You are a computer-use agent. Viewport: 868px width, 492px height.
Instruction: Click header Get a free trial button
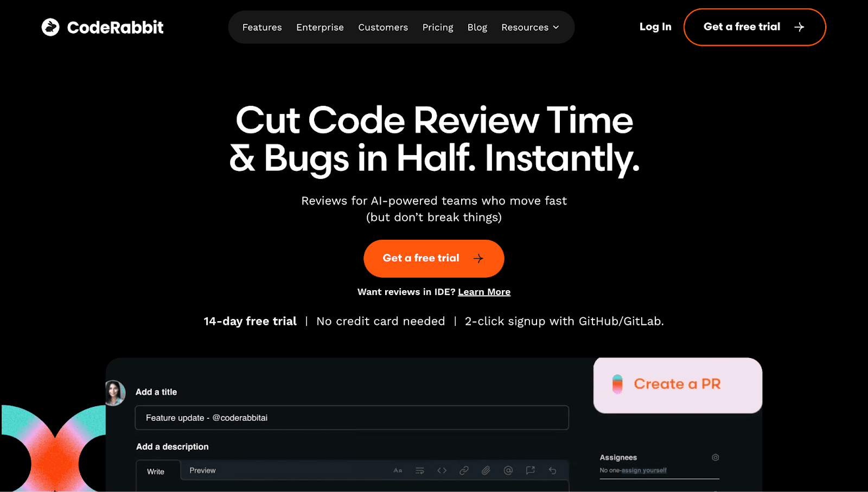pyautogui.click(x=755, y=27)
